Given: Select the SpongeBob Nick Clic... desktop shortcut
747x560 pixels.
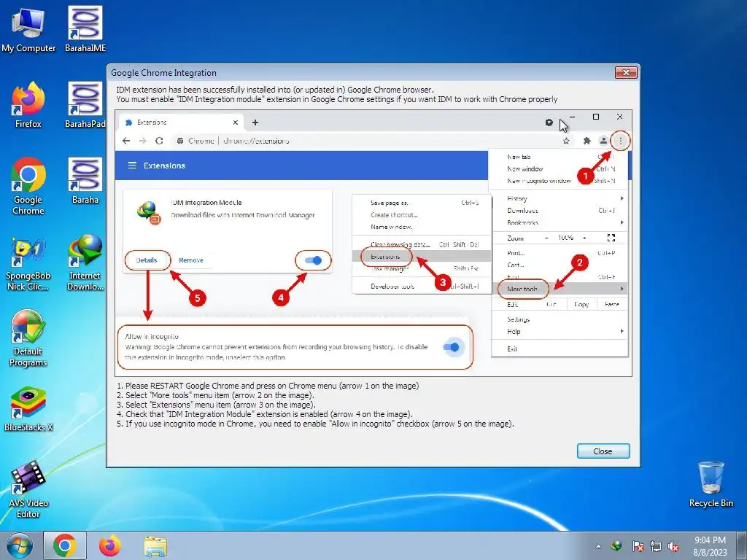Looking at the screenshot, I should click(x=28, y=263).
